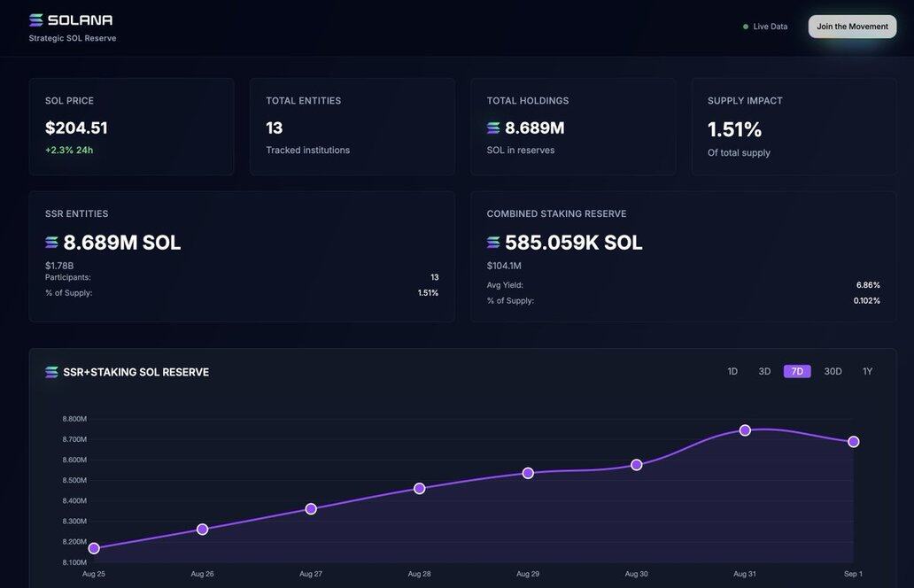Click the $104.1M staking reserve value
This screenshot has height=588, width=914.
(x=504, y=266)
